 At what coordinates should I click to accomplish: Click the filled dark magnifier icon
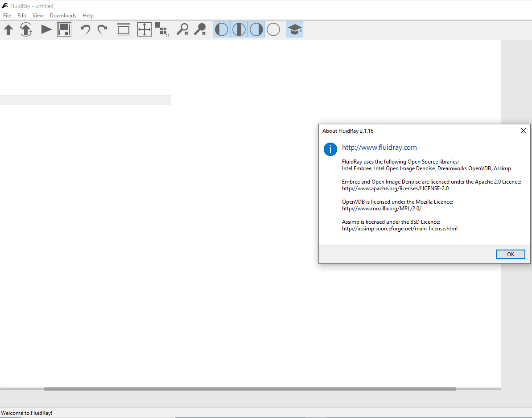[x=200, y=30]
